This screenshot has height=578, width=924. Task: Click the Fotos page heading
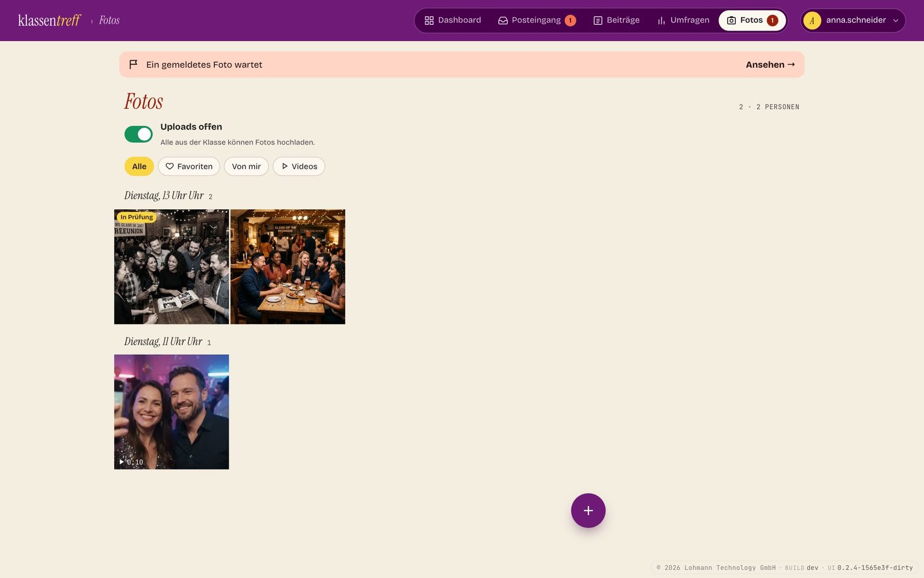(144, 102)
